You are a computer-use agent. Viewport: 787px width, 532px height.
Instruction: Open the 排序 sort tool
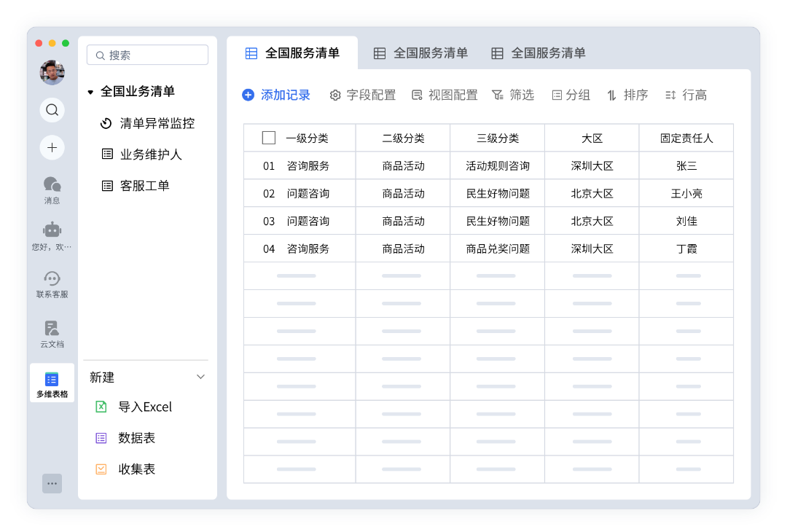627,95
